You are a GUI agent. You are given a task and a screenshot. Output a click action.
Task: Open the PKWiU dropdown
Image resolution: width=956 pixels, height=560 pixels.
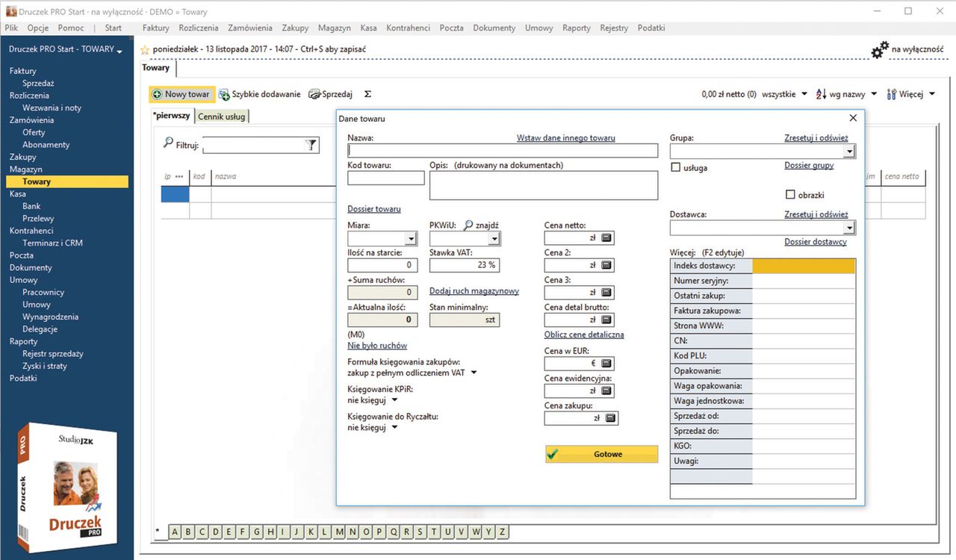tap(494, 239)
